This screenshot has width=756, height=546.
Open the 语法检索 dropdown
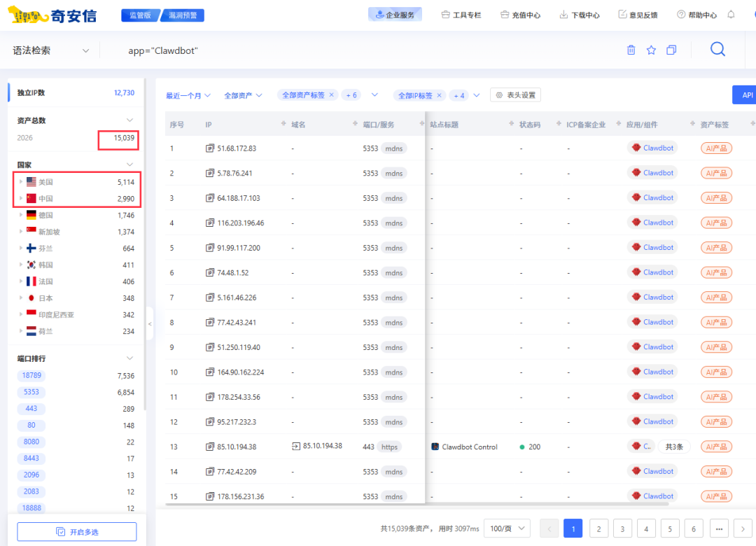pos(52,50)
